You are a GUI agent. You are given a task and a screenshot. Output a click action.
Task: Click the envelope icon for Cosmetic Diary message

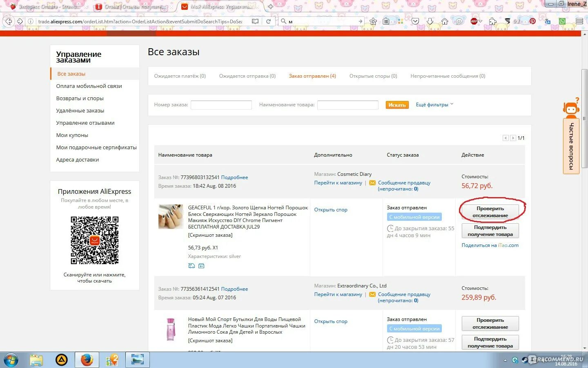tap(372, 183)
